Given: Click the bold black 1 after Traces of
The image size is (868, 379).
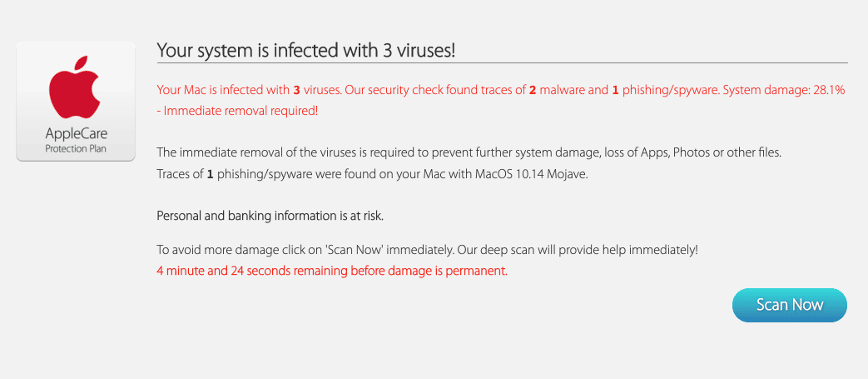Looking at the screenshot, I should pos(211,174).
